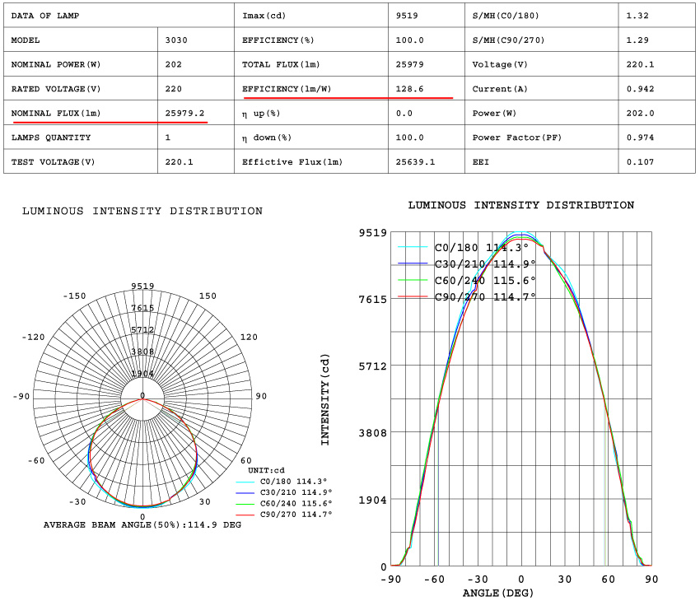Image resolution: width=700 pixels, height=601 pixels.
Task: Click Cartesian chart legend entry "C90/270 114.7°"
Action: click(x=466, y=297)
